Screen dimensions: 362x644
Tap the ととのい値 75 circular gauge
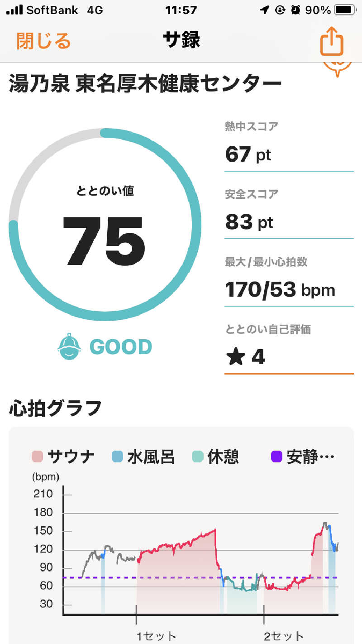[x=105, y=225]
